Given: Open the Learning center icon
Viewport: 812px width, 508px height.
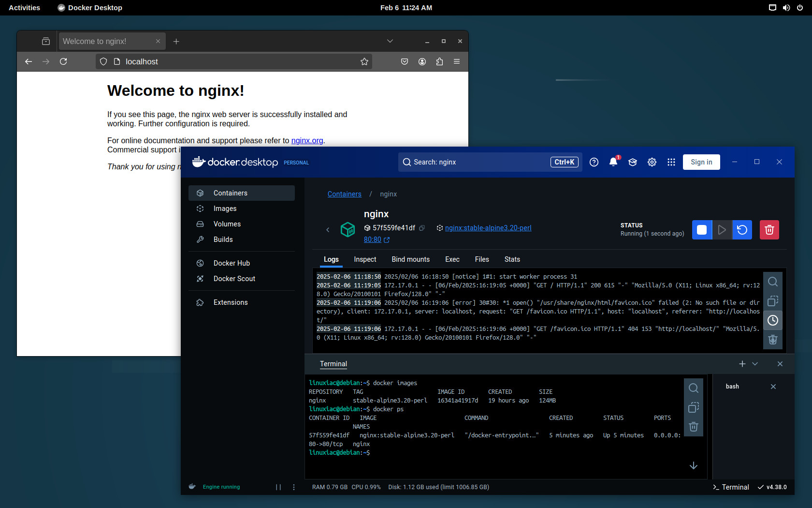Looking at the screenshot, I should coord(633,162).
